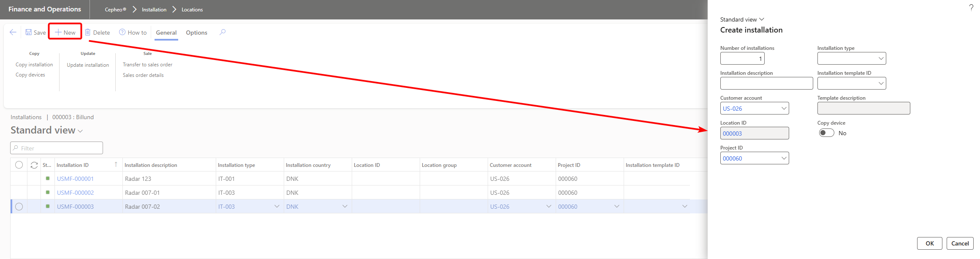Click Finance and Operations title
Viewport: 980px width, 259px height.
[x=45, y=9]
